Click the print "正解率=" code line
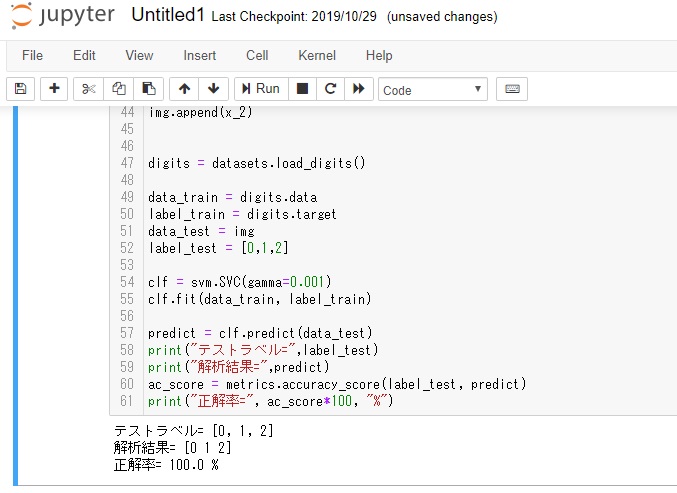Image resolution: width=677 pixels, height=493 pixels. (x=271, y=401)
